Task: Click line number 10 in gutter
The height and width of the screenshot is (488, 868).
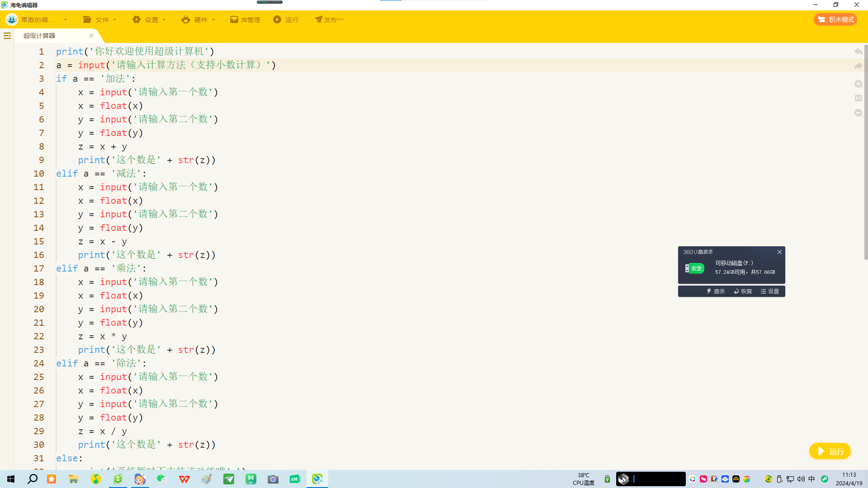Action: [39, 174]
